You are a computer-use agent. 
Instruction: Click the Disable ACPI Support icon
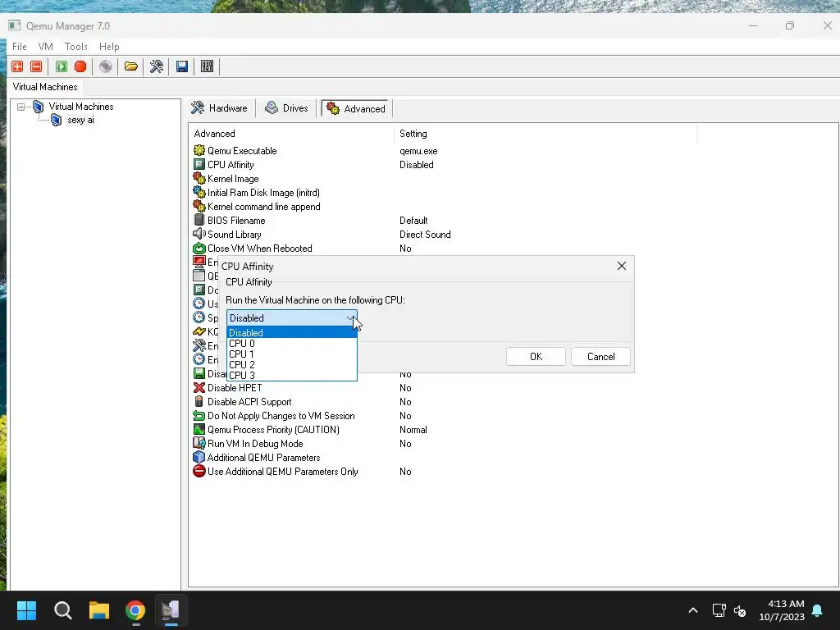coord(199,401)
